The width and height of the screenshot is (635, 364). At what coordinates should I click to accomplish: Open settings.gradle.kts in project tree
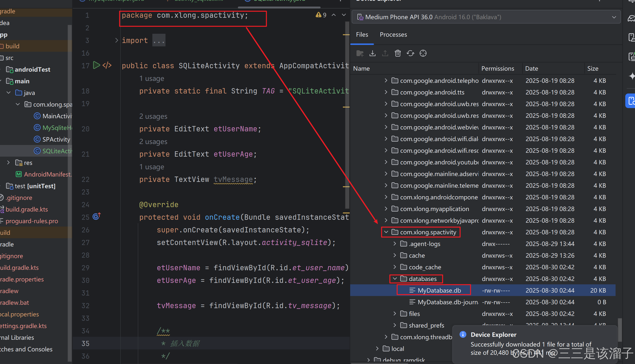(23, 326)
